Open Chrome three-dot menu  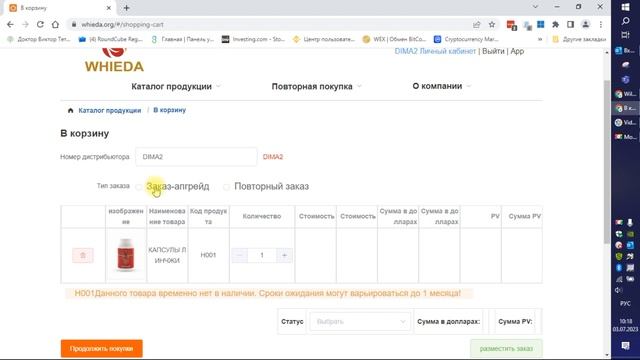pyautogui.click(x=601, y=24)
